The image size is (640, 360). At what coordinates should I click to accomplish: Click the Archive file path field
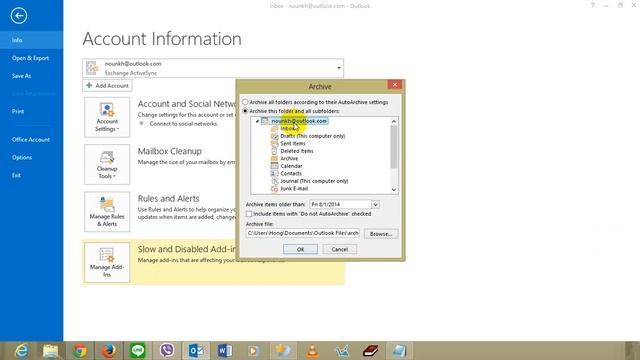pyautogui.click(x=303, y=233)
